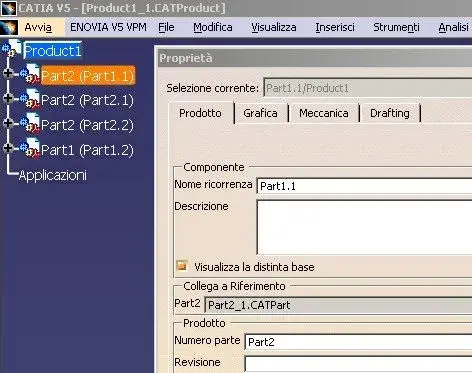Viewport: 472px width, 373px height.
Task: Switch to the Grafica tab
Action: tap(260, 113)
